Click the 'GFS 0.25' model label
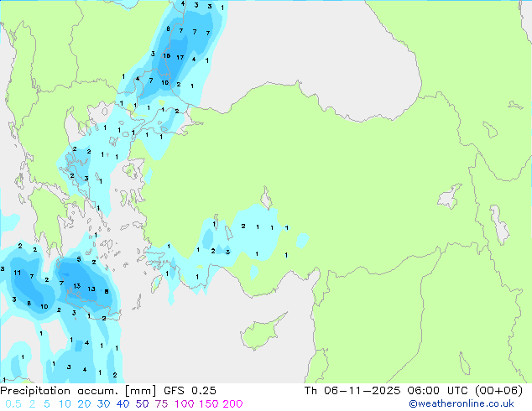The width and height of the screenshot is (532, 411). [x=190, y=391]
